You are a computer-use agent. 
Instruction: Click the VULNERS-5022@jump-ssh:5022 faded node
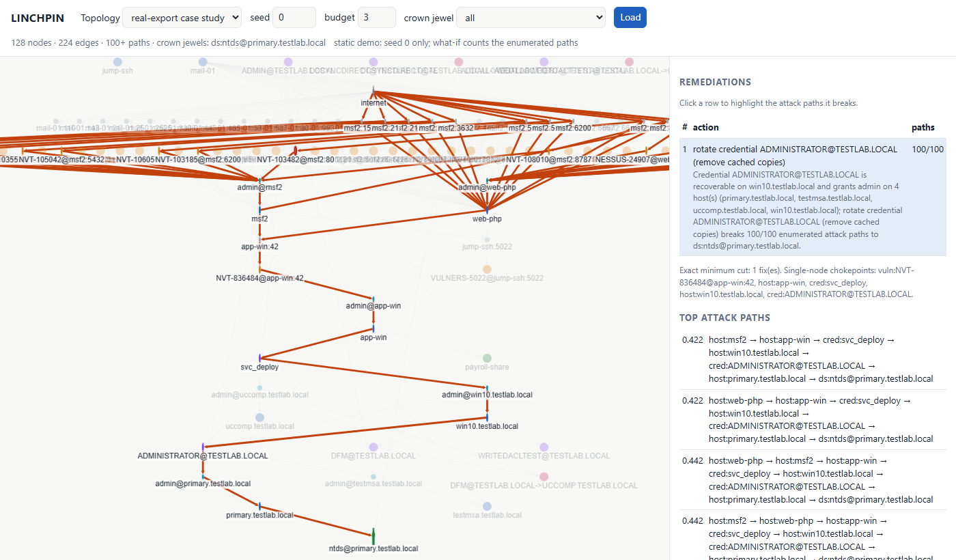[487, 269]
